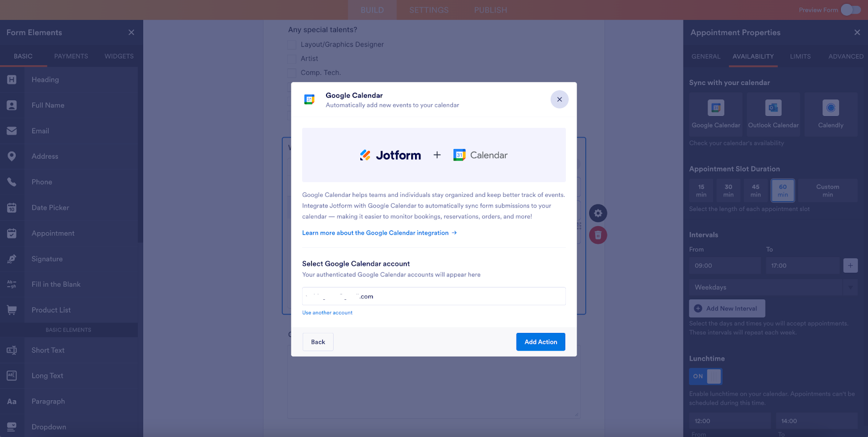Screen dimensions: 868x437
Task: Select the Dropdown element icon
Action: click(12, 427)
